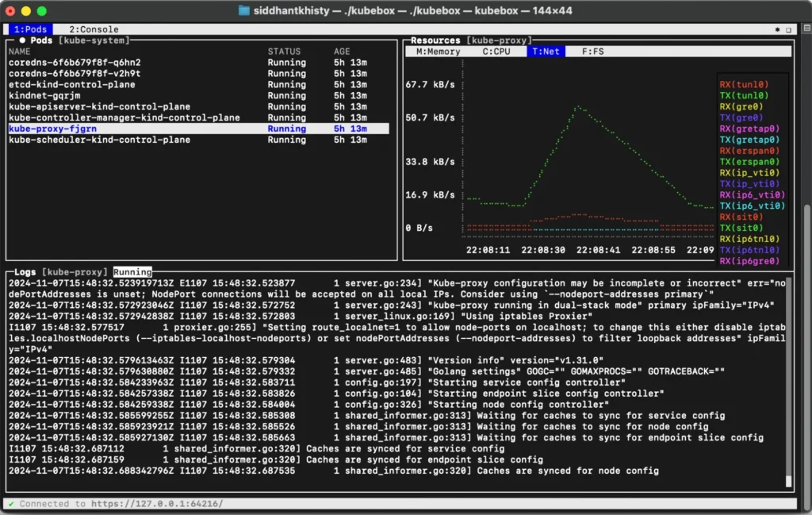
Task: Click the TX(ip6_vti0) legend entry
Action: [x=752, y=206]
